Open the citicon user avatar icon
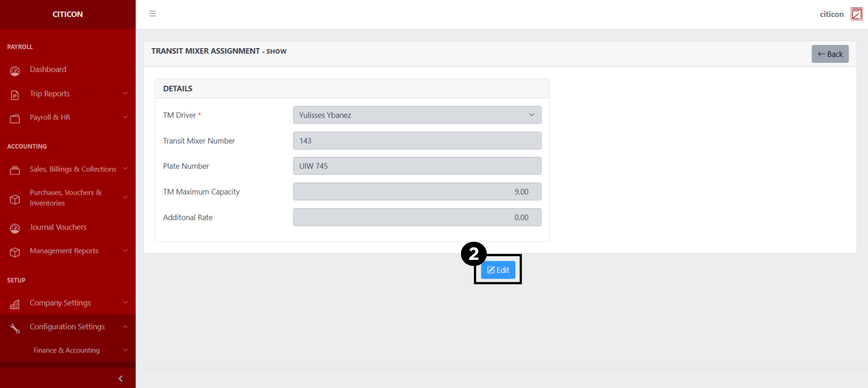The image size is (868, 388). (x=857, y=14)
